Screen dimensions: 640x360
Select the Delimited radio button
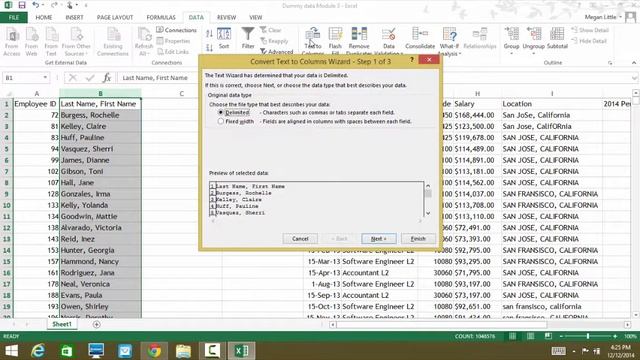point(221,112)
